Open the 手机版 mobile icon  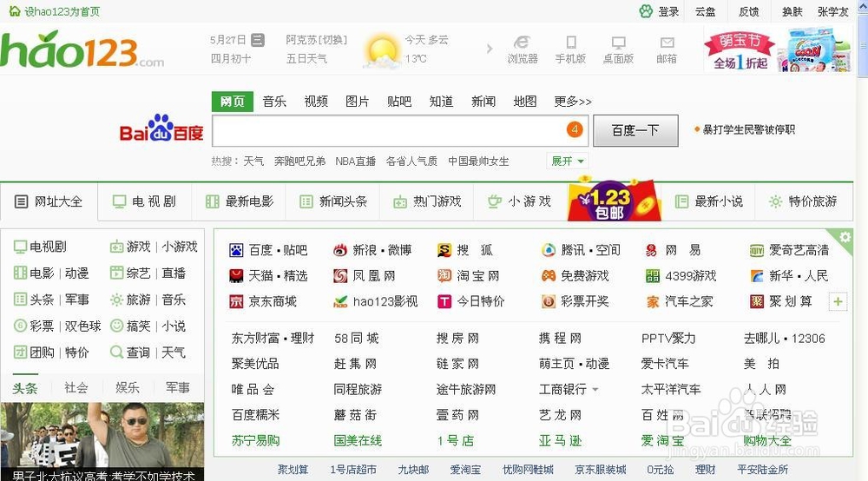(570, 49)
